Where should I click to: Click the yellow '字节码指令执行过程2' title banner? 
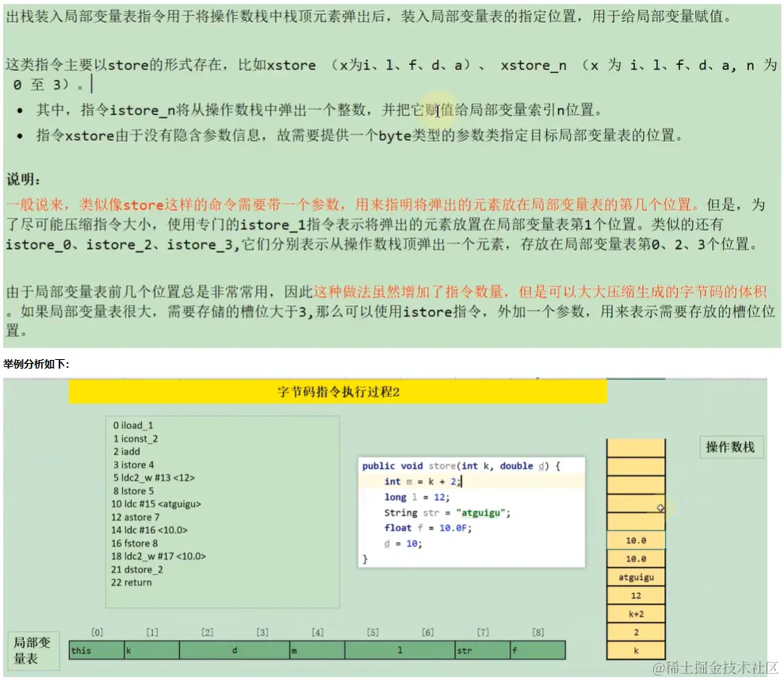pyautogui.click(x=338, y=392)
